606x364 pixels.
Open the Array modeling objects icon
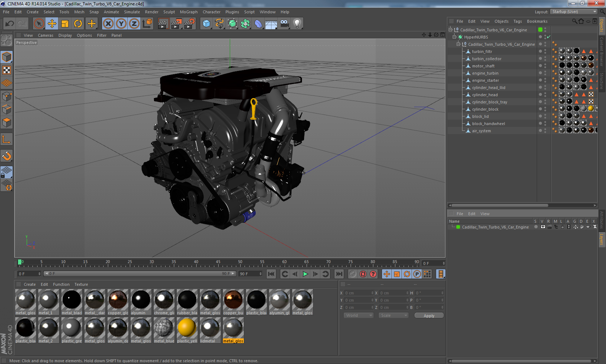pos(246,24)
